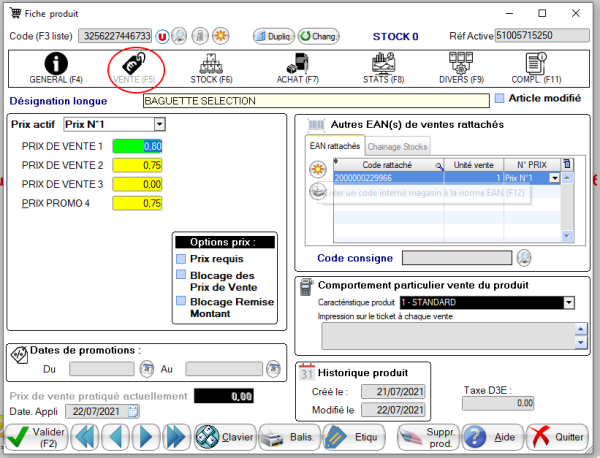600x458 pixels.
Task: Click the PRIX DE VENTE 1 green field
Action: (138, 146)
